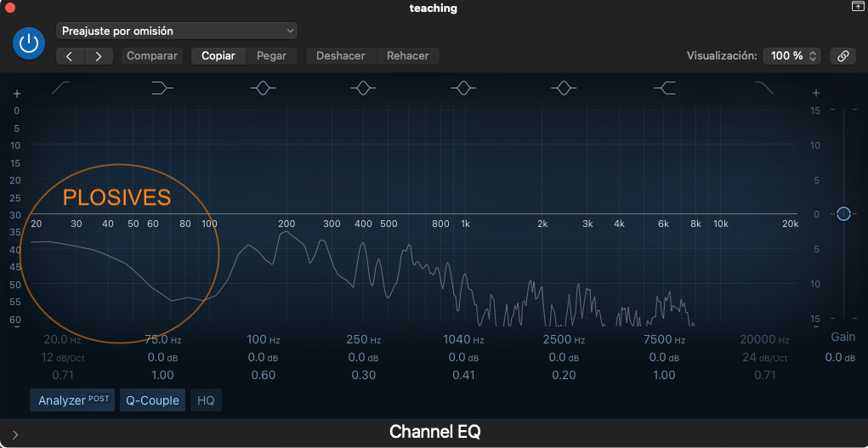Enable the high shelf band icon
The width and height of the screenshot is (868, 448).
coord(665,88)
